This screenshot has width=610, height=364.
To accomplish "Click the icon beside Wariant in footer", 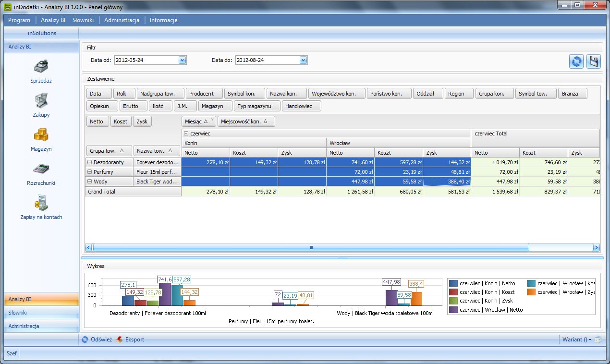I will tap(598, 340).
